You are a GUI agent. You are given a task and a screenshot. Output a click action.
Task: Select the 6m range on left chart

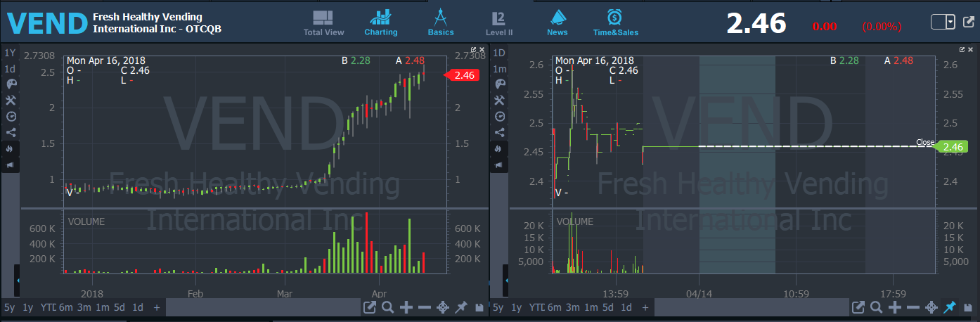(x=65, y=307)
